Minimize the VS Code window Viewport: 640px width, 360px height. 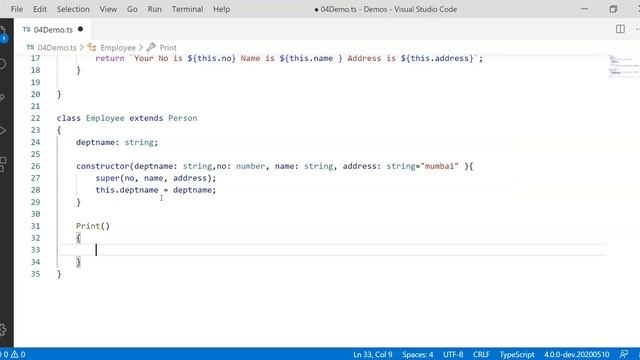(x=584, y=9)
